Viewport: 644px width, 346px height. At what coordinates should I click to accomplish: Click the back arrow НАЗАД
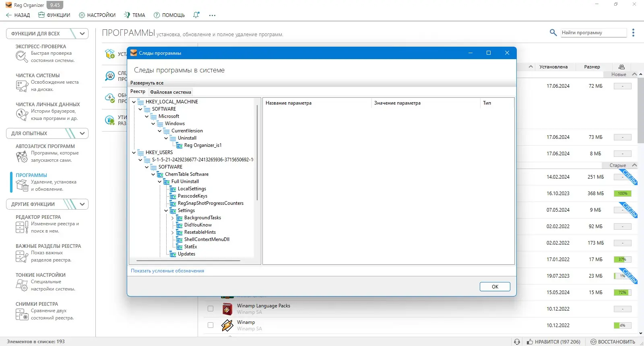click(18, 15)
